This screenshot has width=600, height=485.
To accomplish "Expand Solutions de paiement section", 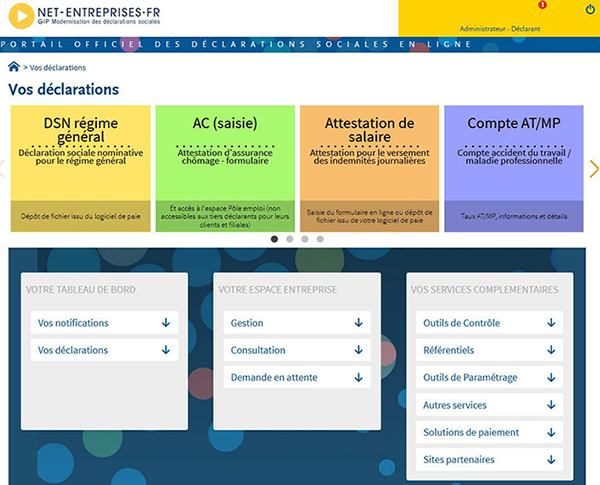I will 489,432.
